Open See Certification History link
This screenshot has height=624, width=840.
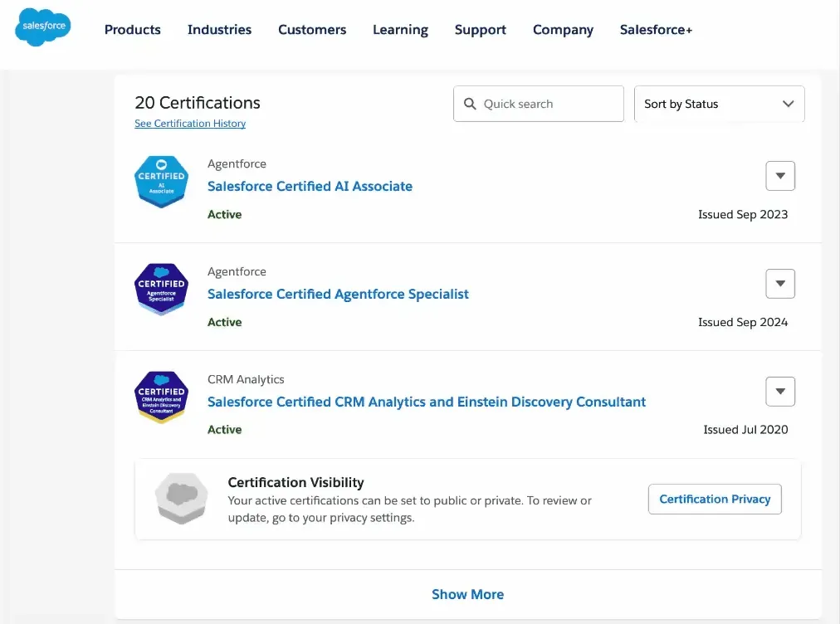(189, 123)
